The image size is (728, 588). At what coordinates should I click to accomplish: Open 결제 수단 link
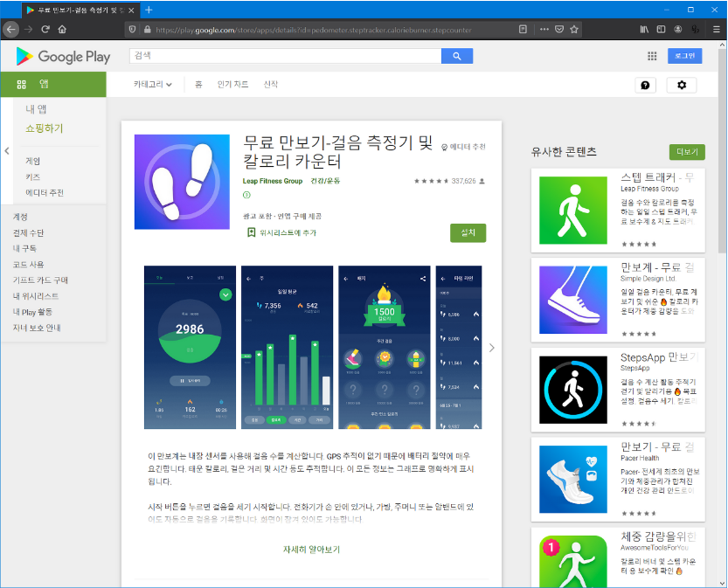pyautogui.click(x=28, y=232)
